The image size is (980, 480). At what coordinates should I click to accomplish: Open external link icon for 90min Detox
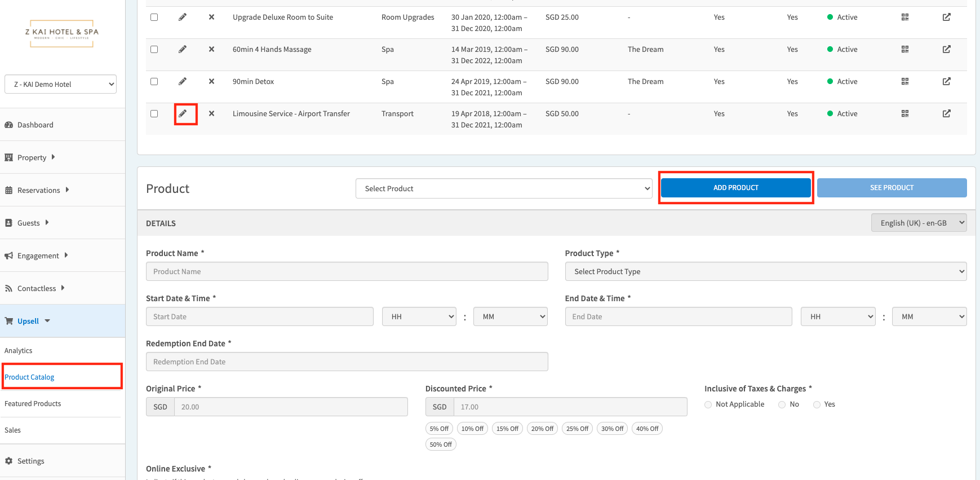click(x=946, y=82)
